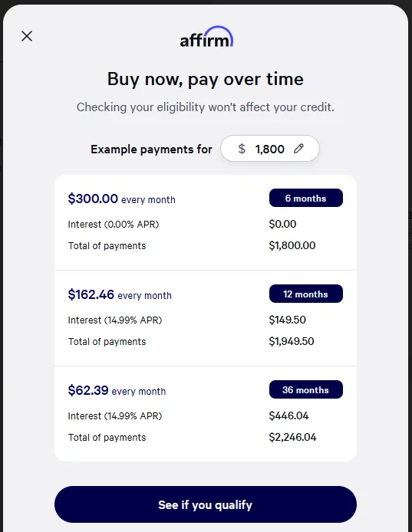The width and height of the screenshot is (412, 532).
Task: Click the Buy now, pay over time heading
Action: (206, 80)
